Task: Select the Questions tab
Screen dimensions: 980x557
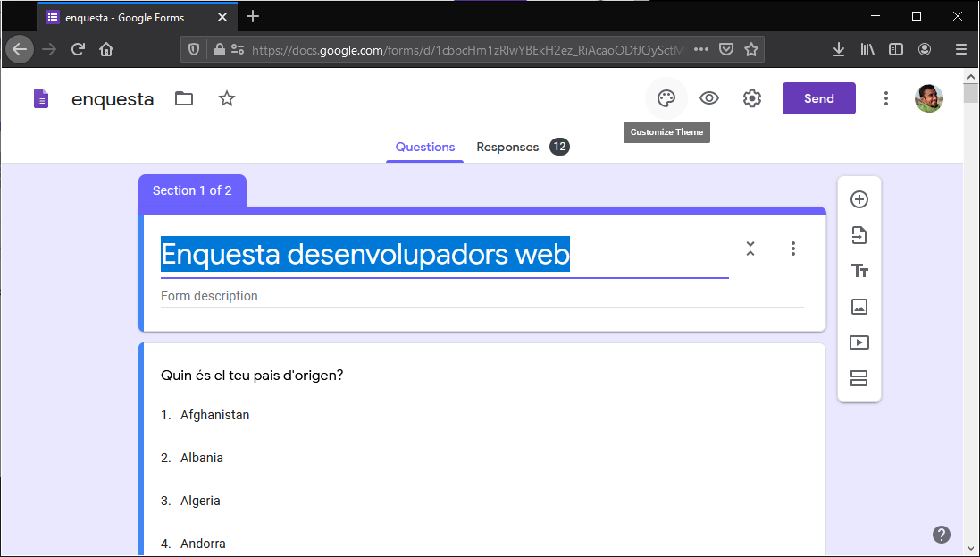Action: tap(424, 147)
